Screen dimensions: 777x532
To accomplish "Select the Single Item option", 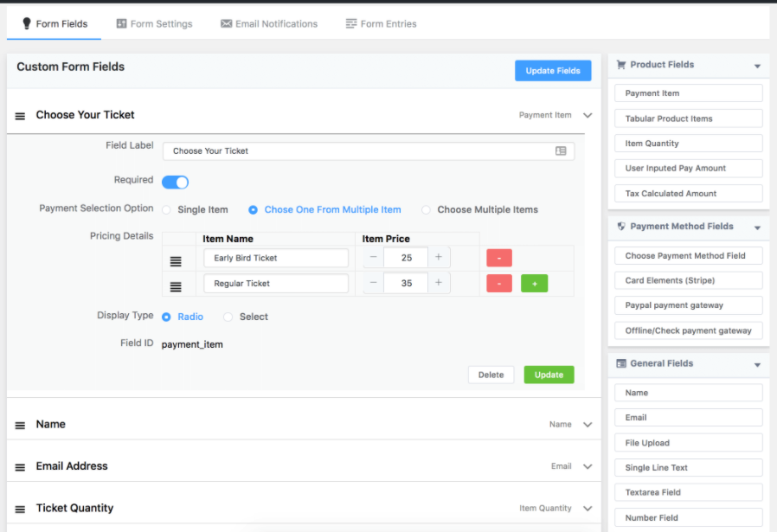I will coord(196,209).
